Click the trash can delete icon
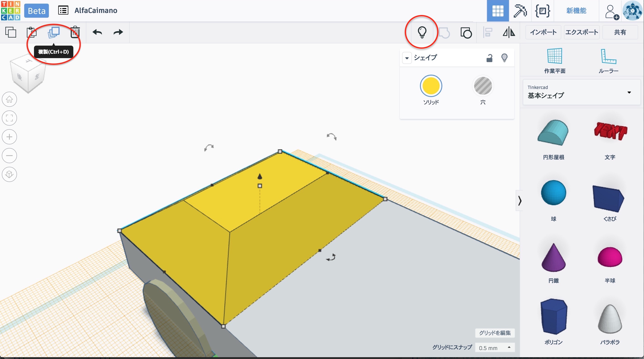The image size is (644, 359). pyautogui.click(x=75, y=32)
